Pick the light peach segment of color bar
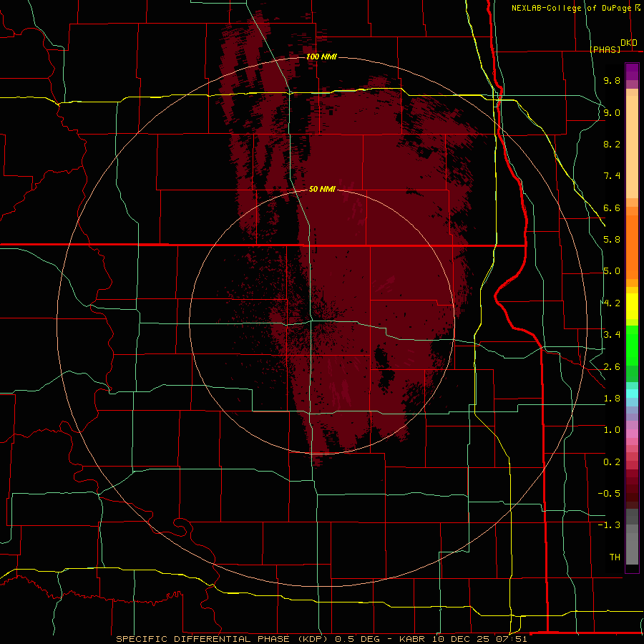644x644 pixels. [x=632, y=147]
